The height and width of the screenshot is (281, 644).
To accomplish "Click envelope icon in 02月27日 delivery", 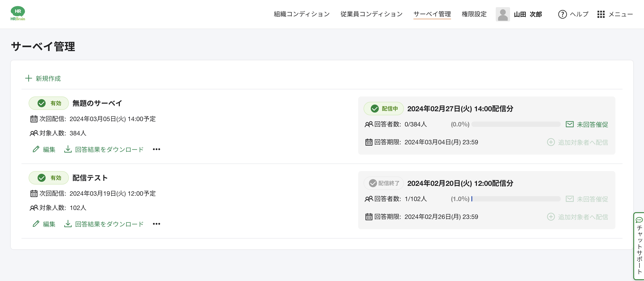I will (x=570, y=124).
